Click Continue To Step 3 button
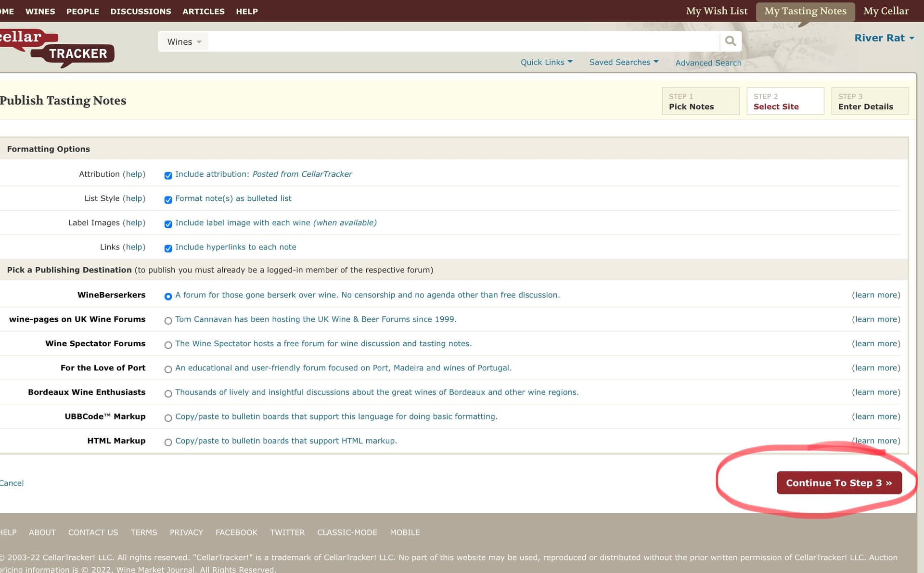Screen dimensions: 924x573 pyautogui.click(x=839, y=482)
